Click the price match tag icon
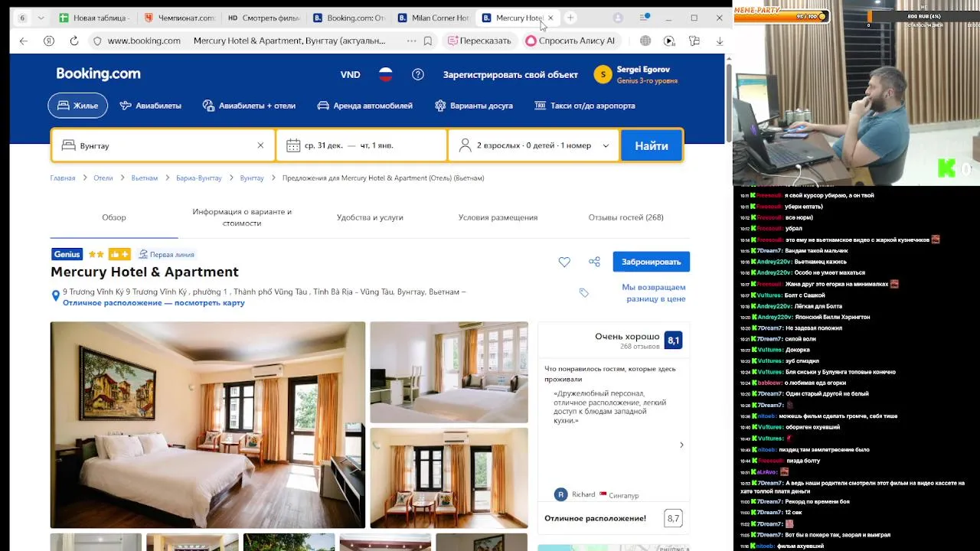The image size is (980, 551). click(584, 292)
